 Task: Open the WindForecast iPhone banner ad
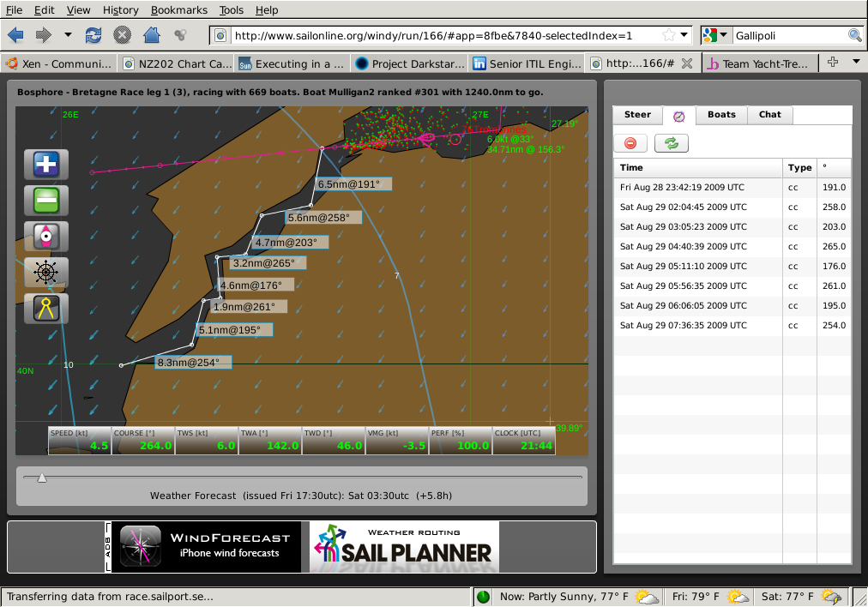pyautogui.click(x=207, y=546)
